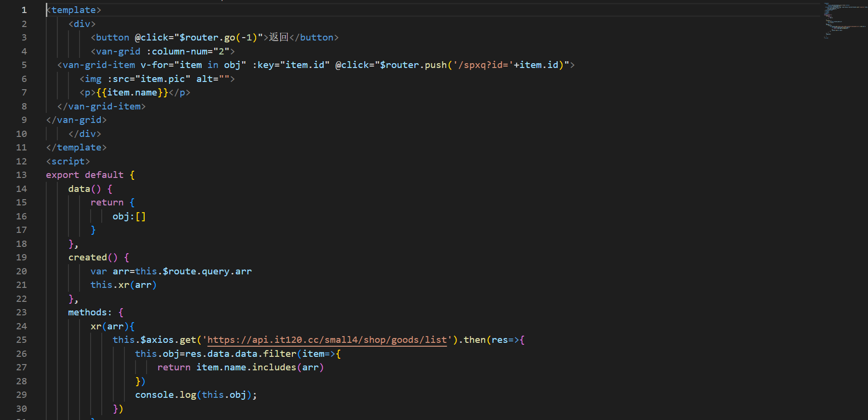Click the opening template tag on line 1

coord(74,10)
